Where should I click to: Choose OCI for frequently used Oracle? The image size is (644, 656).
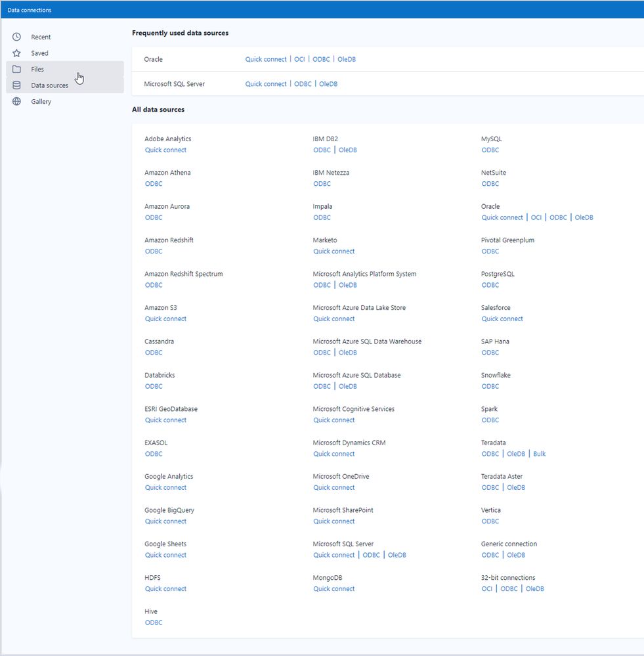tap(299, 59)
